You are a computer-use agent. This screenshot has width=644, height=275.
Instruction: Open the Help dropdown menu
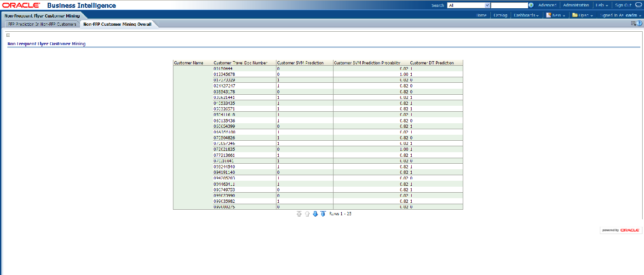pos(602,6)
